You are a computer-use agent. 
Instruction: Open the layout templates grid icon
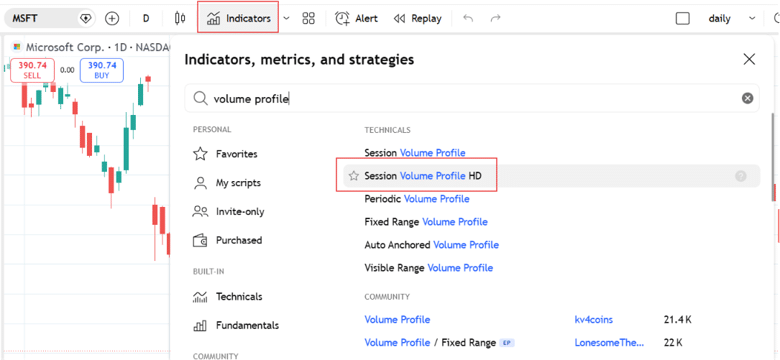tap(309, 19)
